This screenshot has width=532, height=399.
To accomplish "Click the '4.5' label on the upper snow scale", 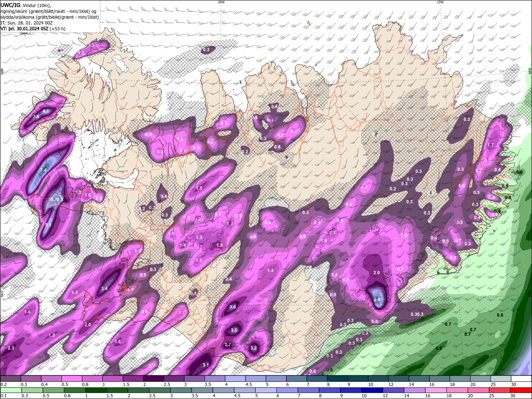I will click(249, 385).
